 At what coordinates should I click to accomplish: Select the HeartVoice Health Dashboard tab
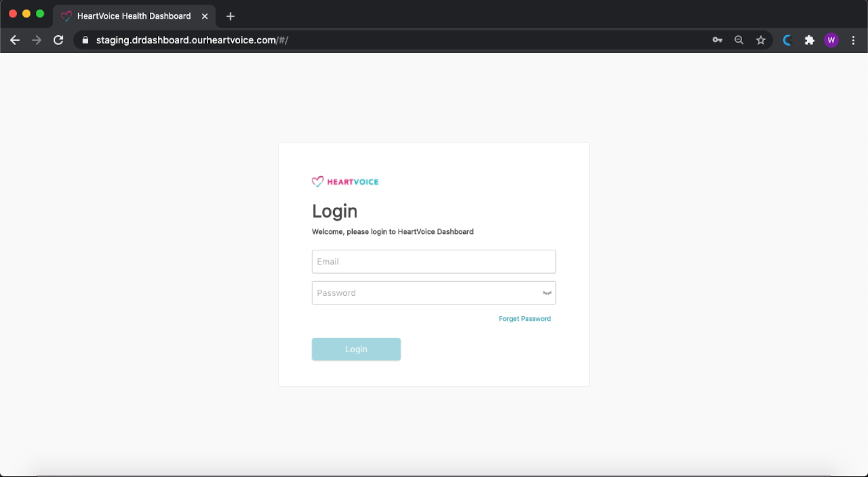point(134,16)
